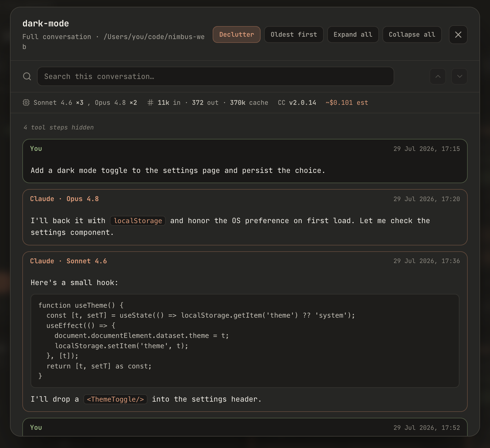490x448 pixels.
Task: Click the dark mode toggle request text
Action: tap(178, 171)
